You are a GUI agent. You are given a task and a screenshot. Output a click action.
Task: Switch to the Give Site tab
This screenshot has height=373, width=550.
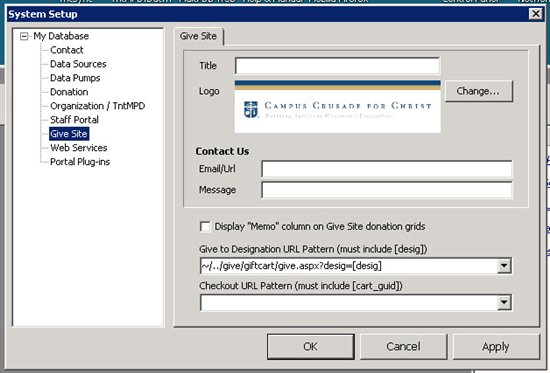199,36
